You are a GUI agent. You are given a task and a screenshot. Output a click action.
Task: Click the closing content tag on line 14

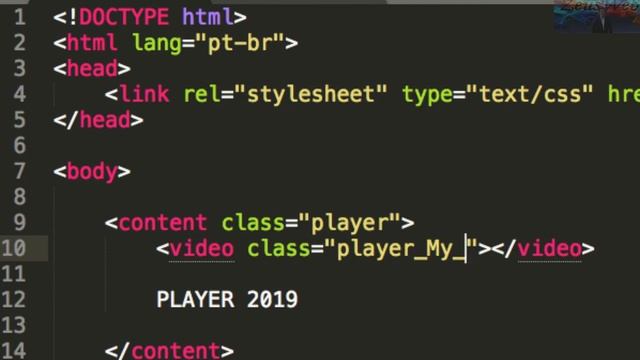click(169, 351)
